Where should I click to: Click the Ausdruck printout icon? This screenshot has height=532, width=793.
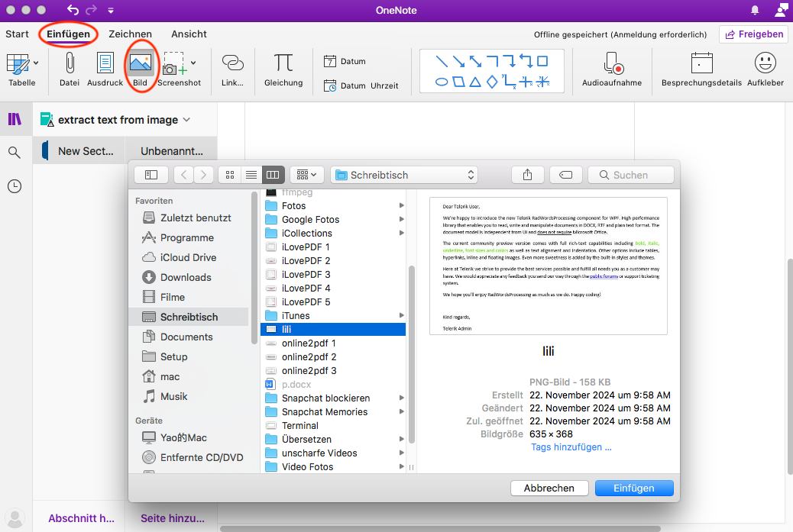coord(105,63)
